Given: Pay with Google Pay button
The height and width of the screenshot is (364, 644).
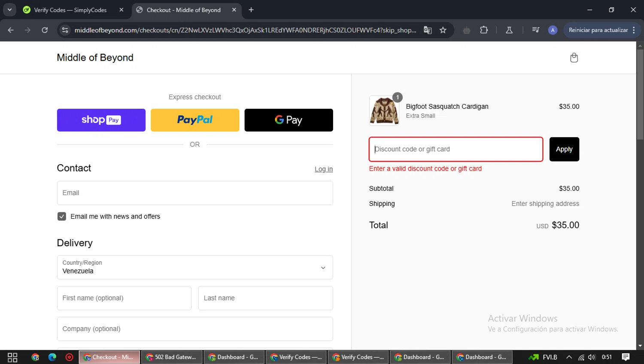Looking at the screenshot, I should pyautogui.click(x=289, y=120).
